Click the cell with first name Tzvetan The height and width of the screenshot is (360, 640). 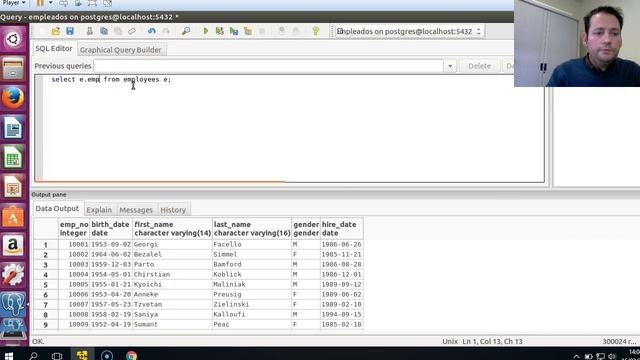[172, 304]
